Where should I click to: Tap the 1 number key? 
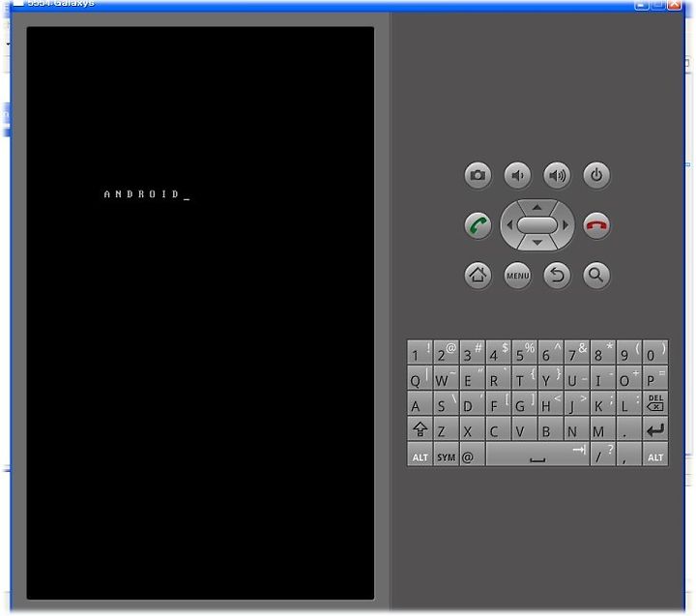(420, 352)
